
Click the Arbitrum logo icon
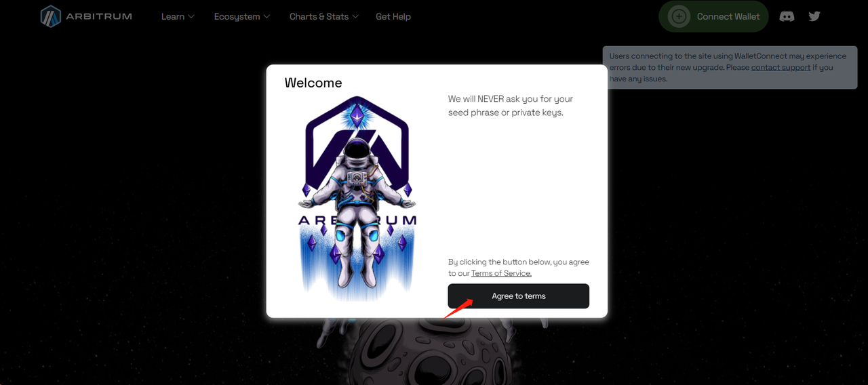point(51,16)
